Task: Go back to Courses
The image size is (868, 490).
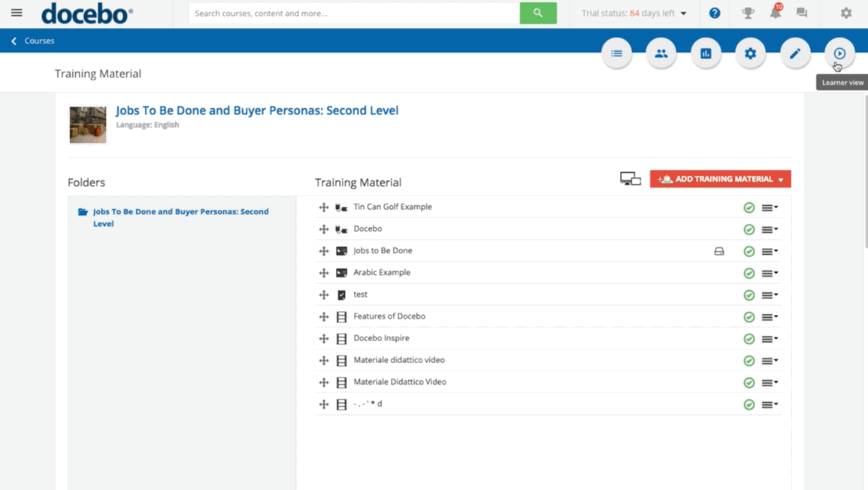Action: [x=32, y=41]
